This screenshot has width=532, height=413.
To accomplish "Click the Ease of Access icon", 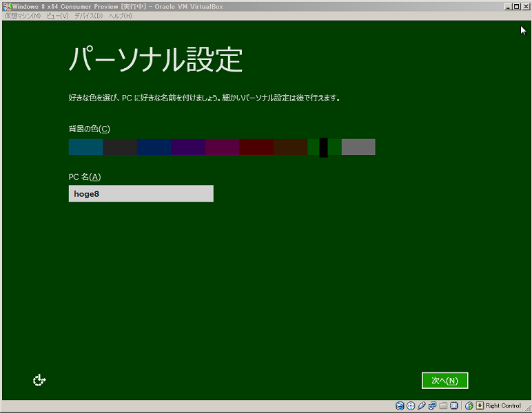I will tap(39, 379).
